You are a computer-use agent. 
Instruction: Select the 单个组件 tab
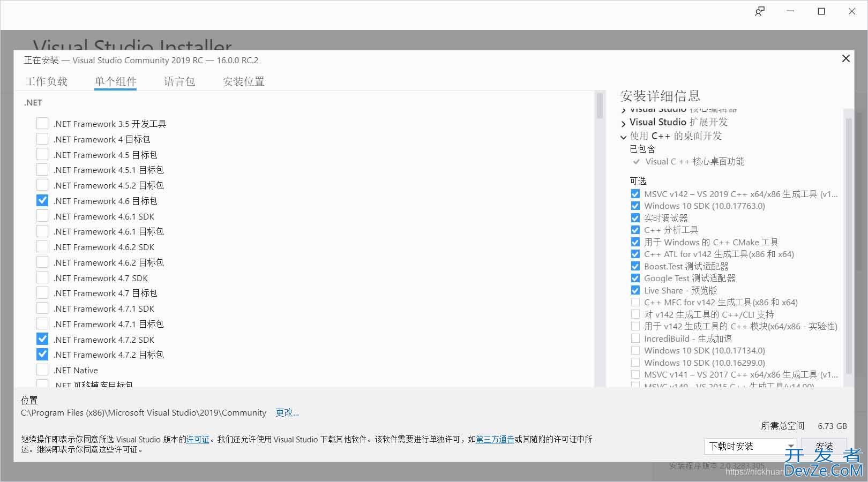click(116, 81)
